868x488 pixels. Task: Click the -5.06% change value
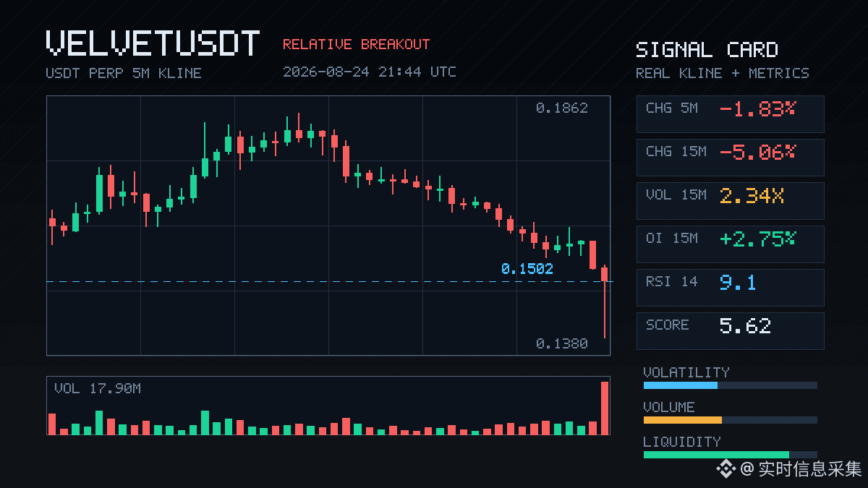point(757,153)
